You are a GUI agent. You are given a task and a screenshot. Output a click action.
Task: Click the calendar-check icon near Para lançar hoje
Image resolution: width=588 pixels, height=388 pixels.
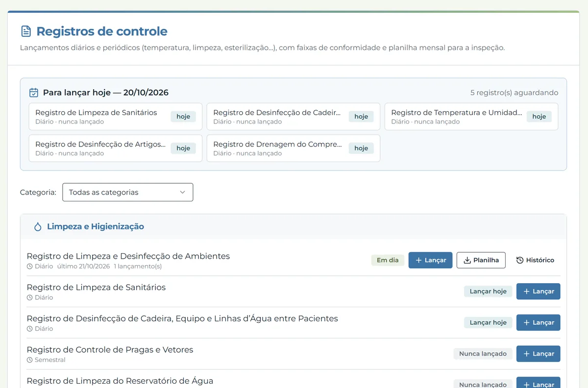pyautogui.click(x=34, y=93)
